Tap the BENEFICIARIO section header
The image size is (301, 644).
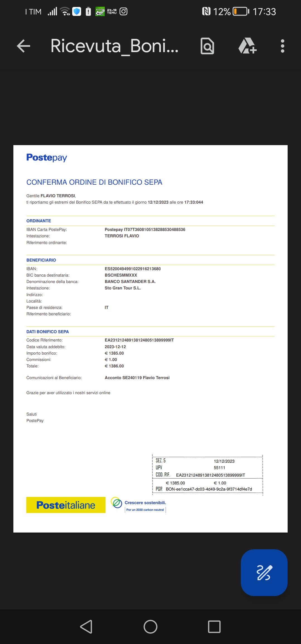(x=41, y=260)
